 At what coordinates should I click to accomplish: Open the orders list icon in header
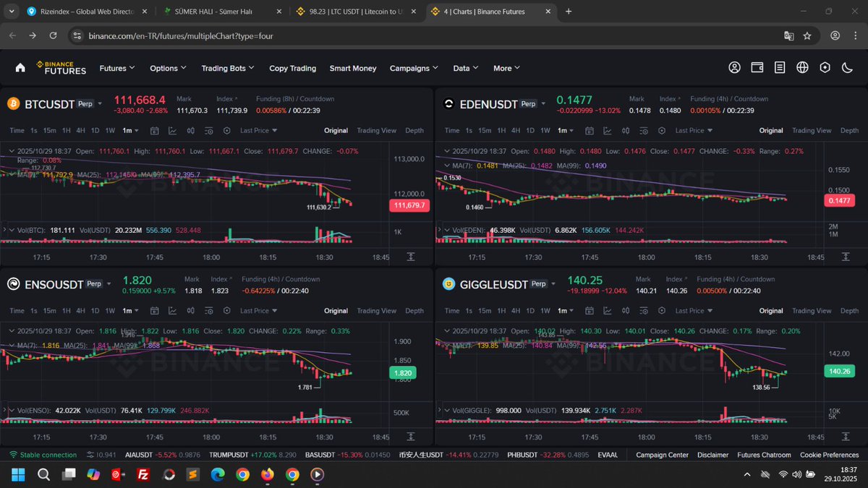click(780, 68)
